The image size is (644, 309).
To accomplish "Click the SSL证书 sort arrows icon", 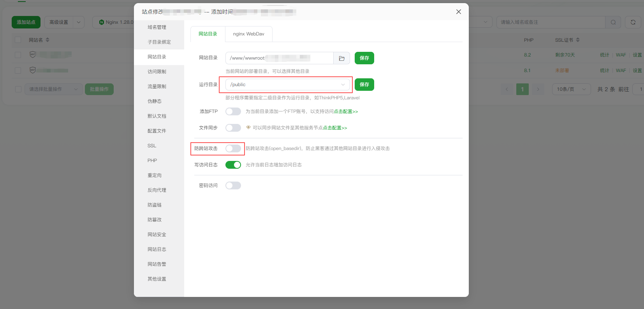I will click(x=578, y=40).
